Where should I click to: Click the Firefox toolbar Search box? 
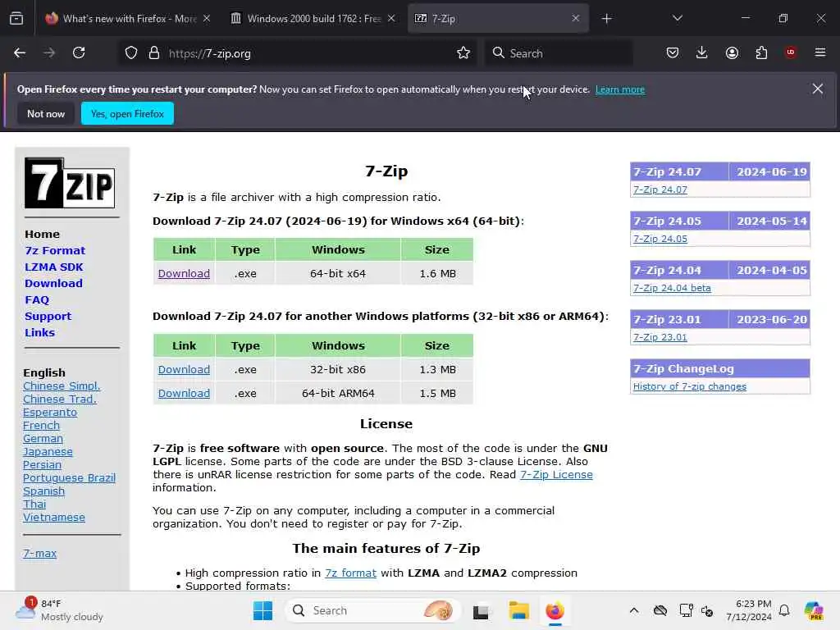(559, 53)
